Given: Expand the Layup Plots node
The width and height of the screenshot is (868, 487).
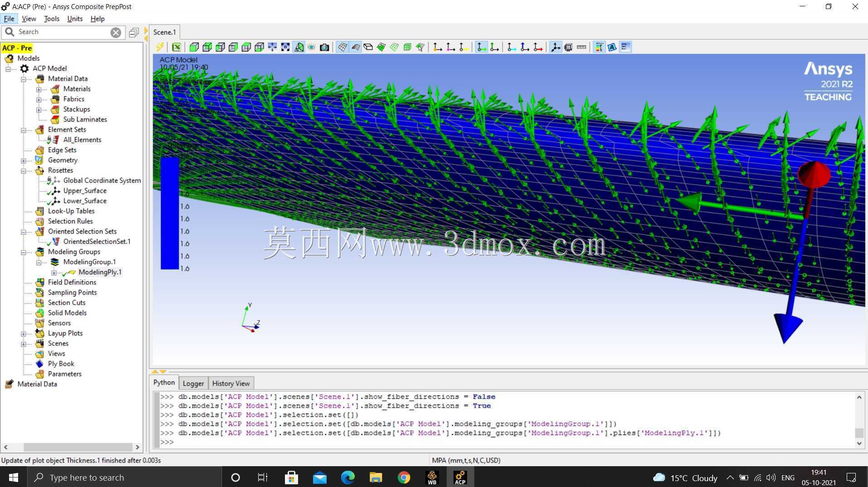Looking at the screenshot, I should pyautogui.click(x=24, y=334).
